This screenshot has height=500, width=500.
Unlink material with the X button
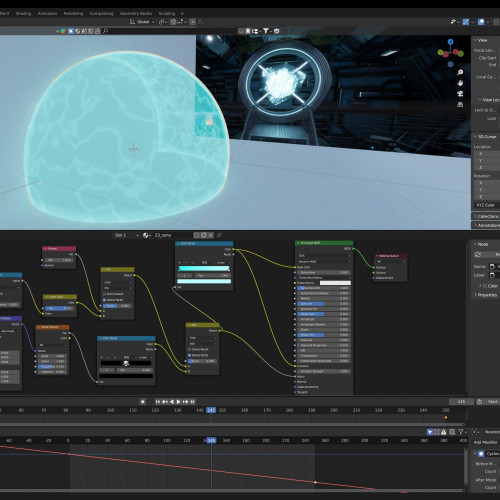(x=211, y=235)
